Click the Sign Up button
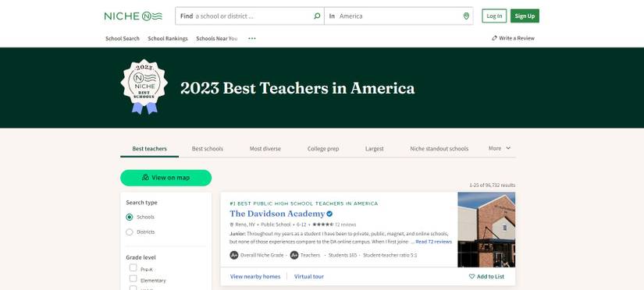Viewport: 644px width, 290px height. [525, 16]
